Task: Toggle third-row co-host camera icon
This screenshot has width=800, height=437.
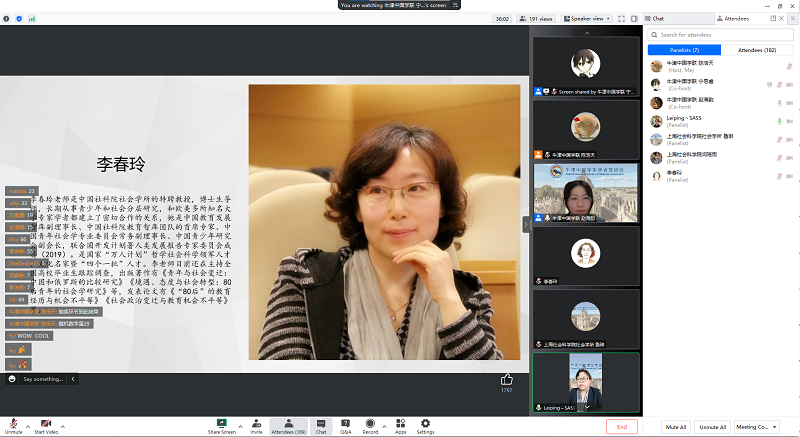Action: [789, 103]
